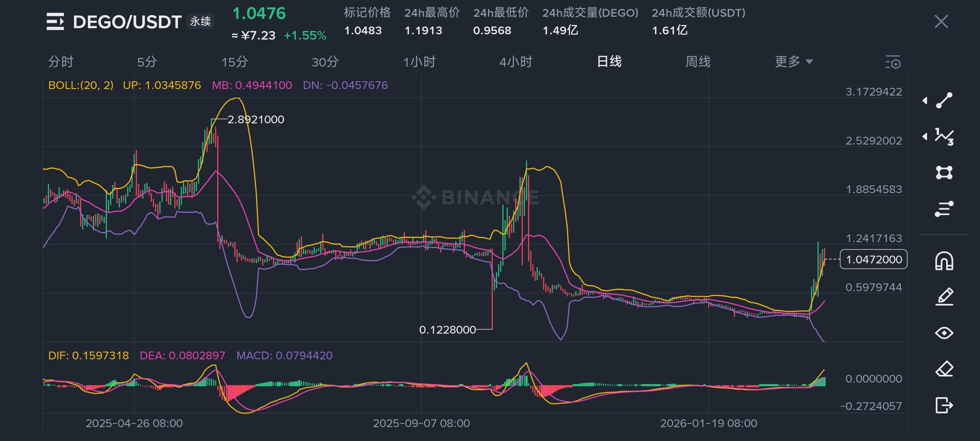Open chart indicator settings icon
This screenshot has height=441, width=980.
click(893, 62)
